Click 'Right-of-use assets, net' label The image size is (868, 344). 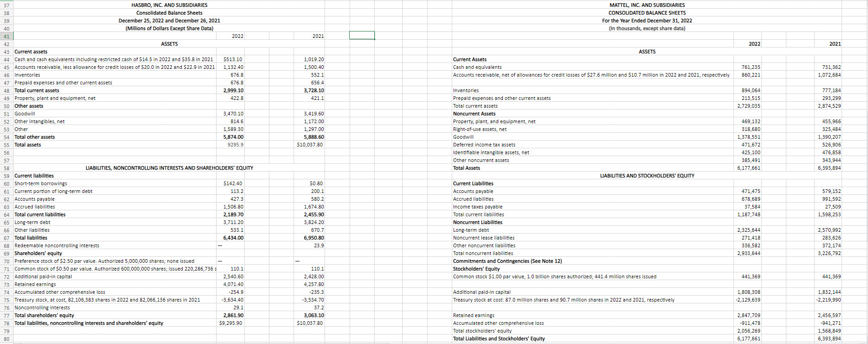(x=480, y=129)
